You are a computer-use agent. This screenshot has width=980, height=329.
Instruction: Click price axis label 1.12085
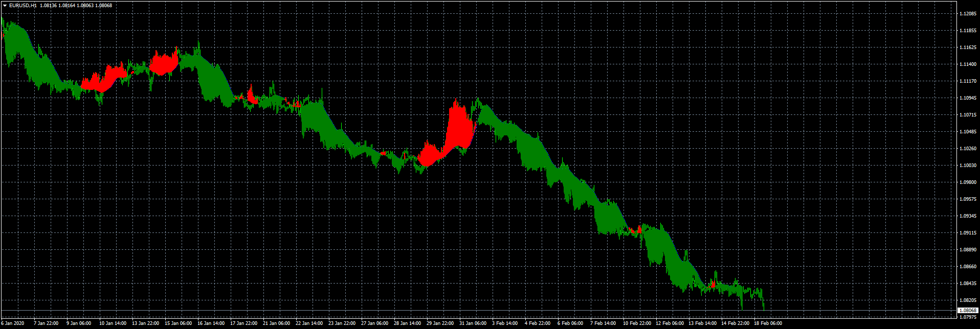point(969,14)
